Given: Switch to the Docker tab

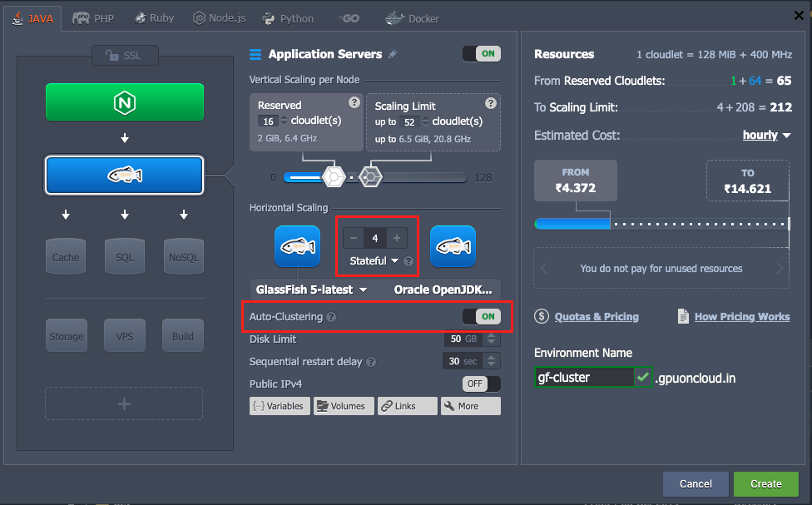Looking at the screenshot, I should 413,17.
